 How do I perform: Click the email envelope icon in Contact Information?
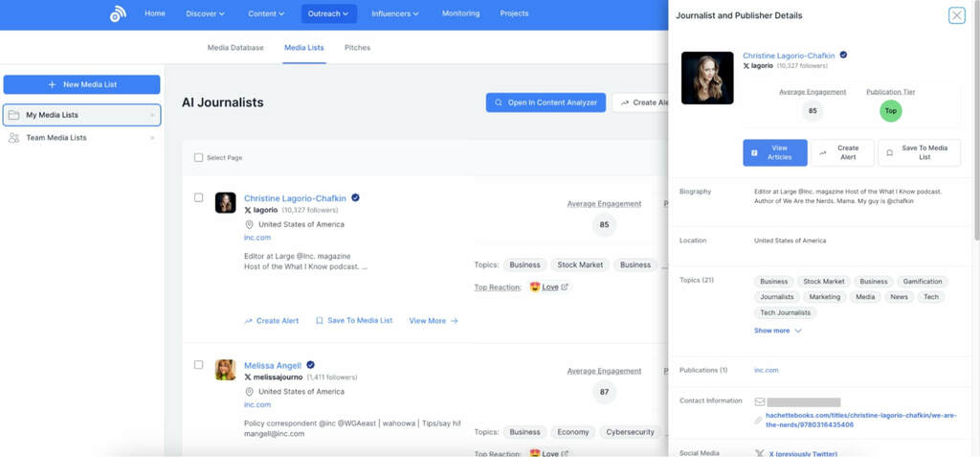point(760,402)
